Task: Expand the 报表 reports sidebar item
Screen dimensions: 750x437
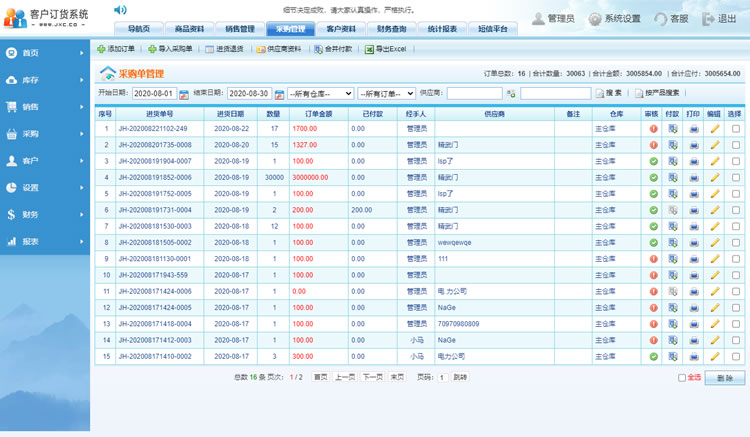Action: point(45,241)
